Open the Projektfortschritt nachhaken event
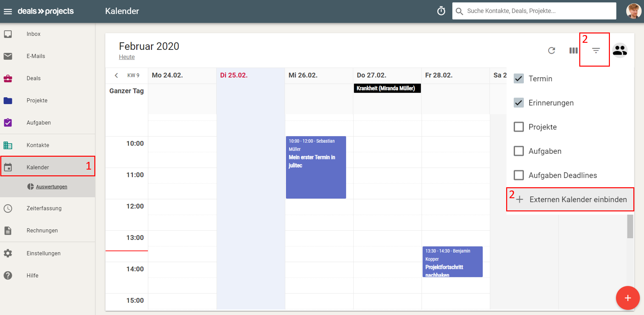The image size is (644, 315). 452,262
